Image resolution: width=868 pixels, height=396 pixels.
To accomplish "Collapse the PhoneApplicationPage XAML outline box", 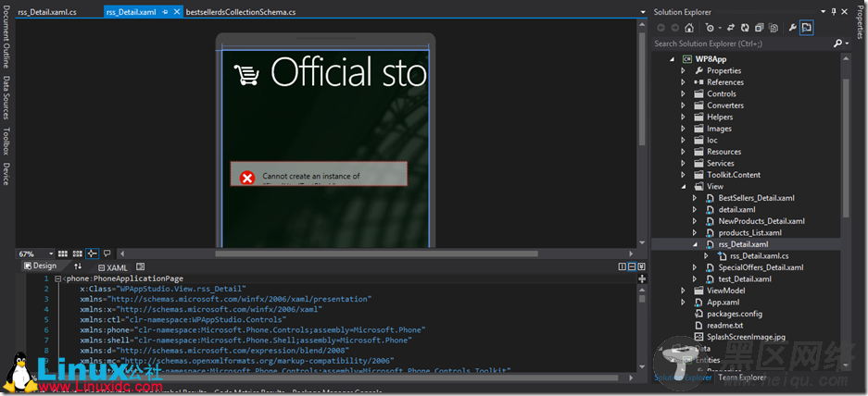I will point(57,278).
